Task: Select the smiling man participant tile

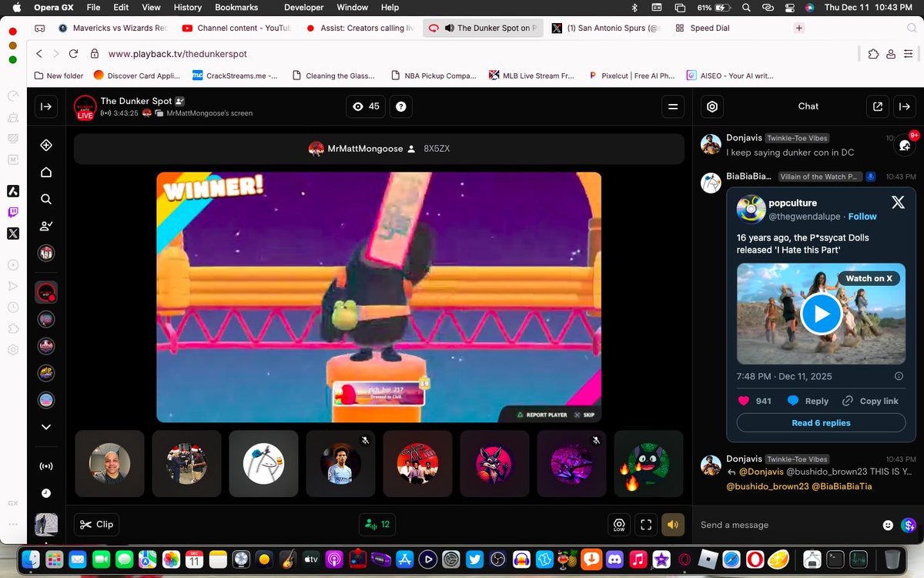Action: point(109,463)
